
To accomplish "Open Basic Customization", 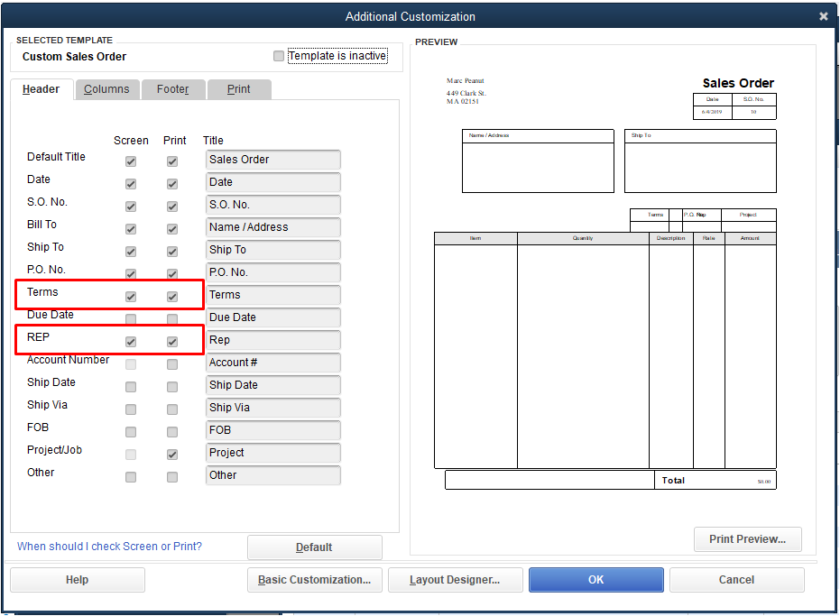I will (315, 580).
